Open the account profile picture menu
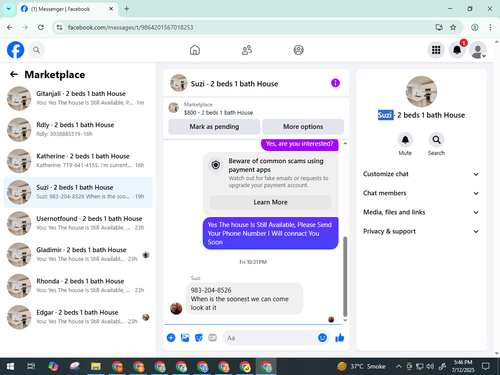 478,50
